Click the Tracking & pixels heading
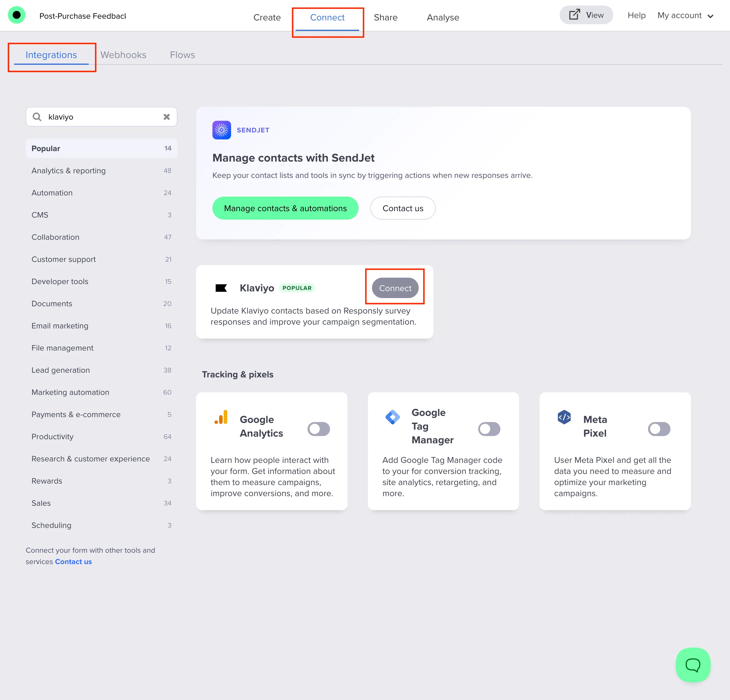 (237, 374)
